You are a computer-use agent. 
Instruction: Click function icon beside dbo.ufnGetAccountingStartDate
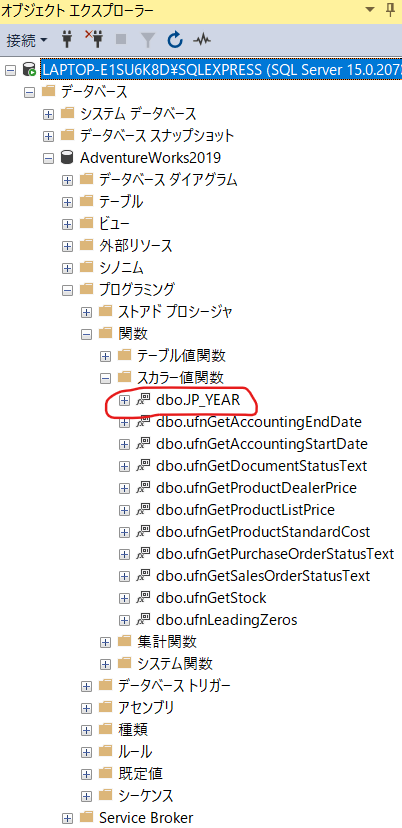(143, 444)
